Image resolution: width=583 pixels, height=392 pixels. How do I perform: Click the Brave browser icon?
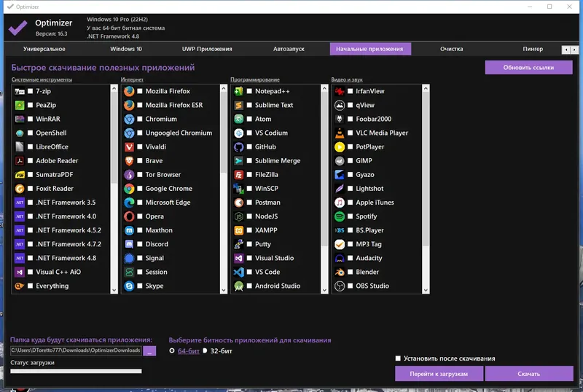(x=129, y=161)
